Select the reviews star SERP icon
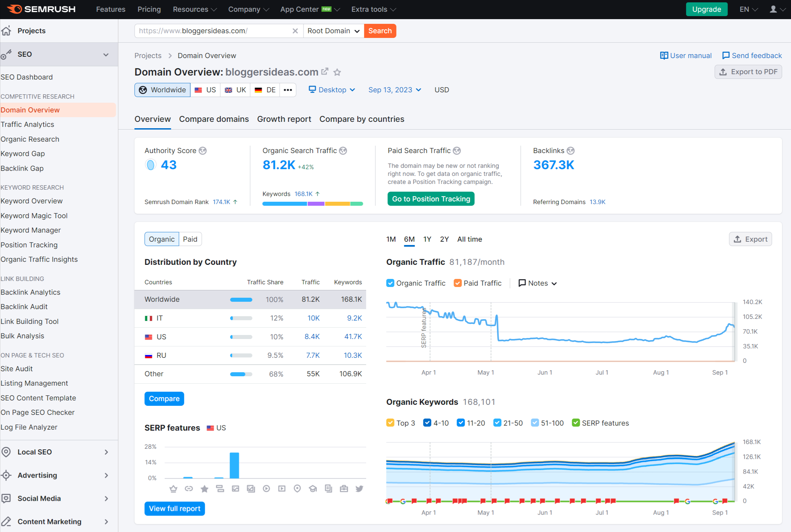This screenshot has height=532, width=791. 204,489
